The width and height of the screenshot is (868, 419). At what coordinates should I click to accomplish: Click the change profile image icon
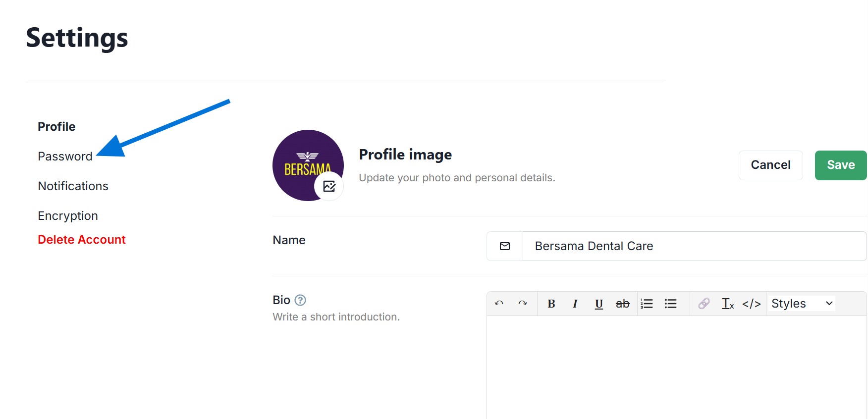coord(329,186)
